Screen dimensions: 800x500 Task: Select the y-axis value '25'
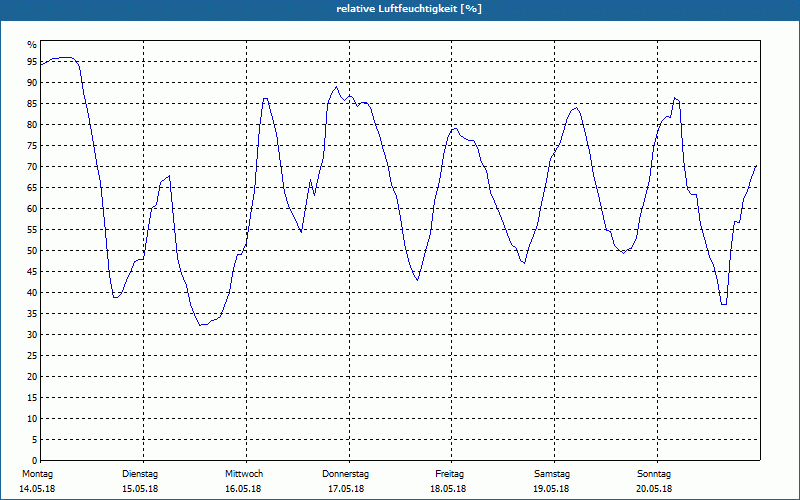point(32,356)
